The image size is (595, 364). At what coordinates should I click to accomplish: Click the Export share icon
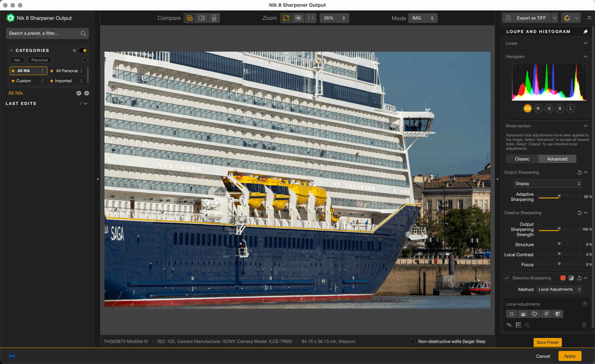tap(509, 18)
